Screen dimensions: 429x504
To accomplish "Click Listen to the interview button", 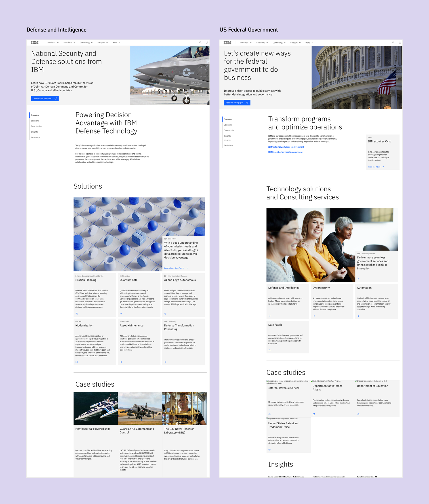I will coord(45,98).
